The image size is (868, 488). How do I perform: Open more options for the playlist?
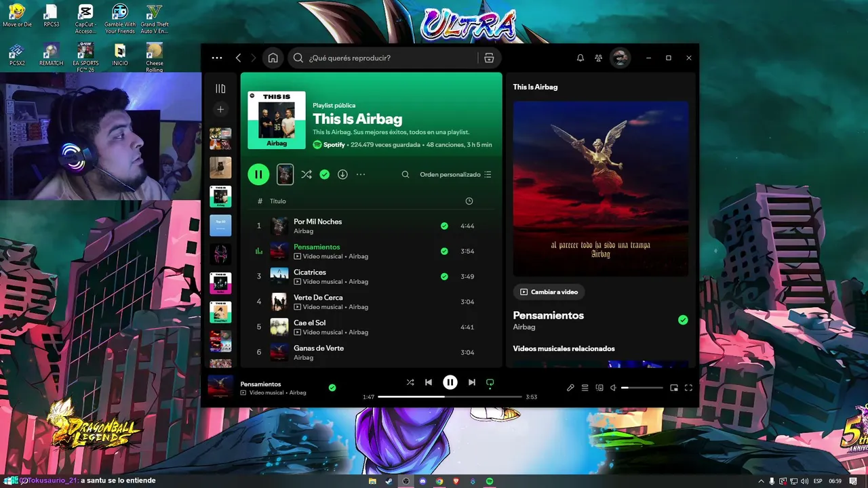(361, 174)
